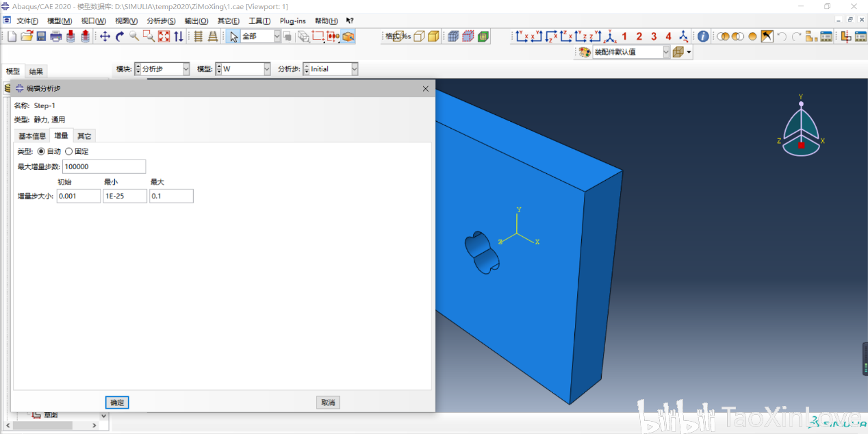Click the maximum increment 0.1 field
The height and width of the screenshot is (434, 868).
[171, 196]
